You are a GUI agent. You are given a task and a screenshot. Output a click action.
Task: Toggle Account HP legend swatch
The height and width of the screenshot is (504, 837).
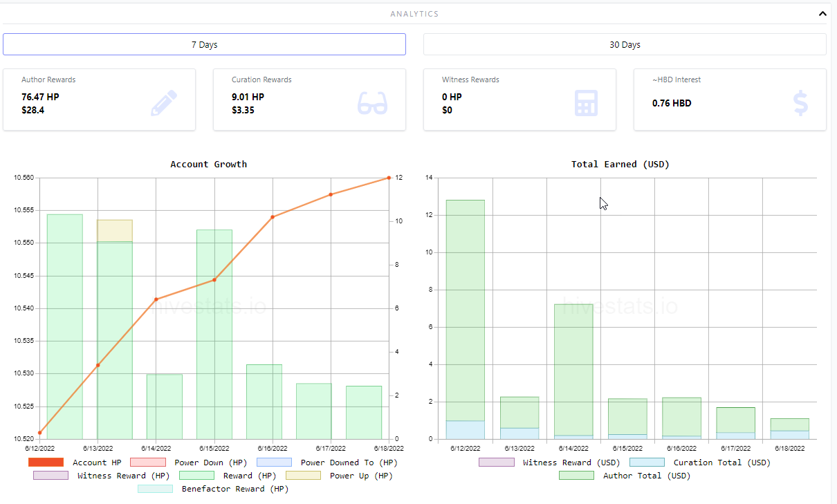coord(46,463)
